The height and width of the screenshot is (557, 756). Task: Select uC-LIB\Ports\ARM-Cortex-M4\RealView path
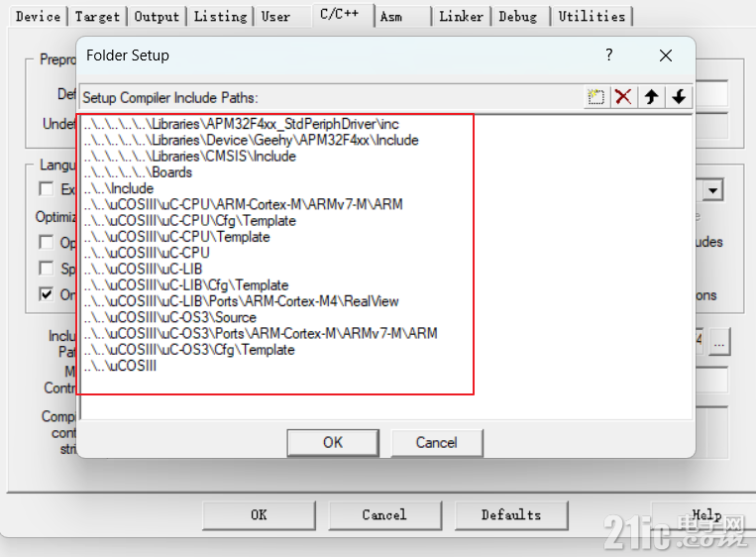pos(241,301)
